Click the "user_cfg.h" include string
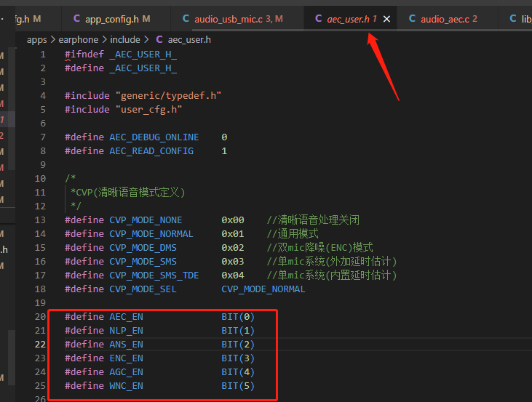 [x=149, y=110]
